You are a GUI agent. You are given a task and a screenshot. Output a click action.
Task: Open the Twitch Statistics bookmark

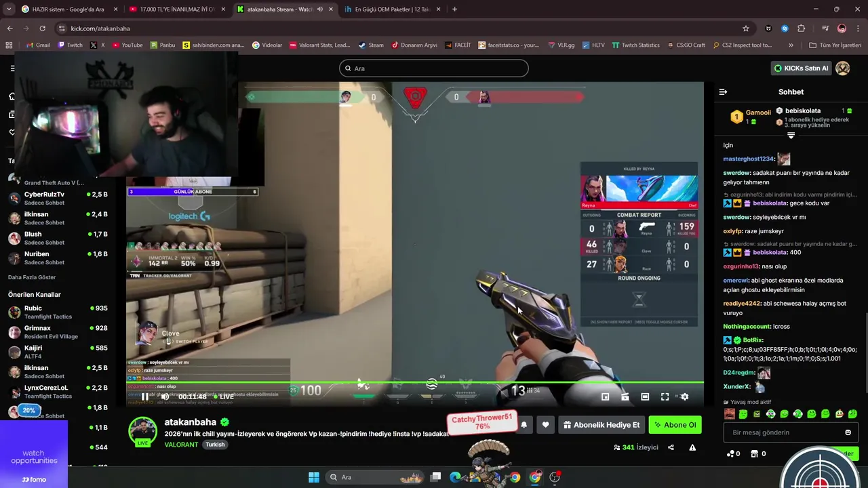coord(635,45)
